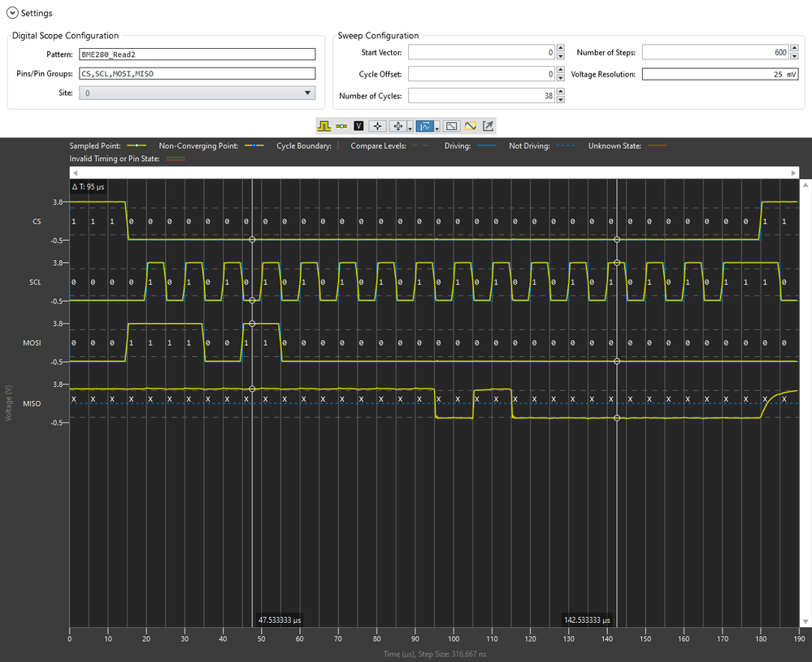Click the export arrow icon
Image resolution: width=812 pixels, height=662 pixels.
(488, 126)
